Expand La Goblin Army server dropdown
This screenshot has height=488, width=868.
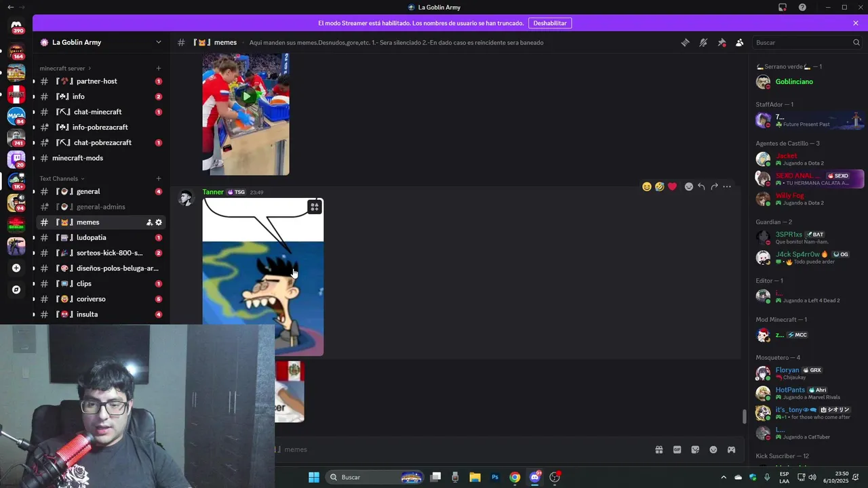159,42
